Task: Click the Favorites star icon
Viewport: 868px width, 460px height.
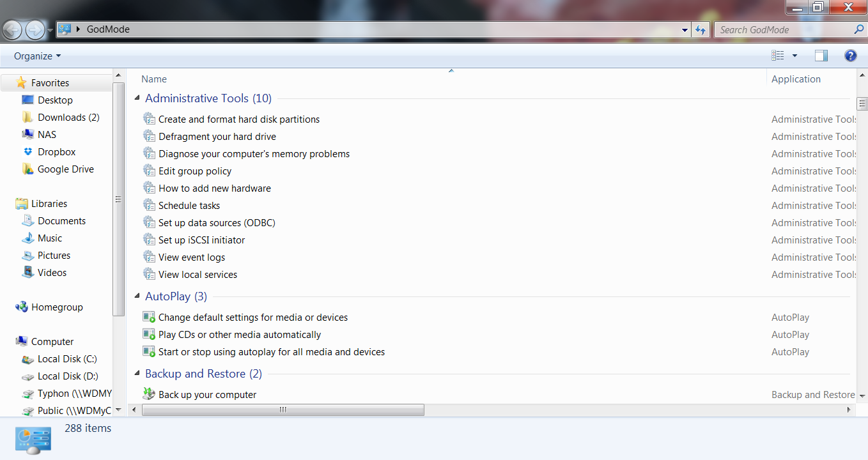Action: tap(21, 82)
